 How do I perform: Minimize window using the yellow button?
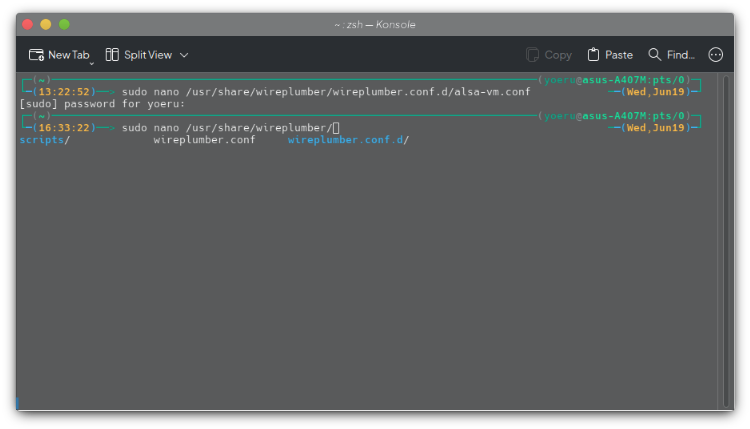click(x=46, y=24)
